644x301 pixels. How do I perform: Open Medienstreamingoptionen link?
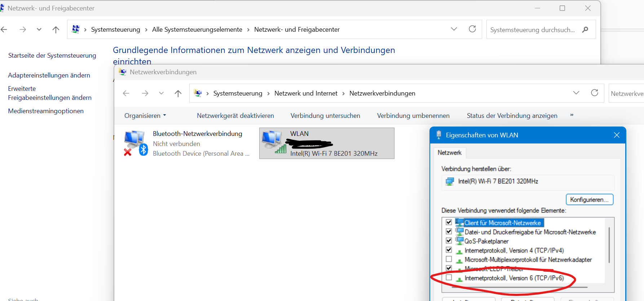[x=46, y=111]
